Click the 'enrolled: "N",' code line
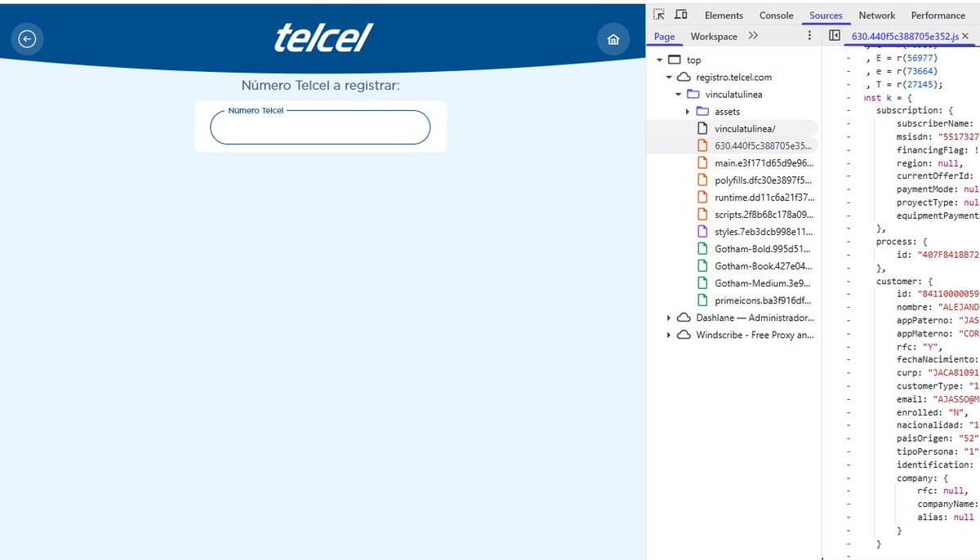The width and height of the screenshot is (980, 560). tap(932, 412)
